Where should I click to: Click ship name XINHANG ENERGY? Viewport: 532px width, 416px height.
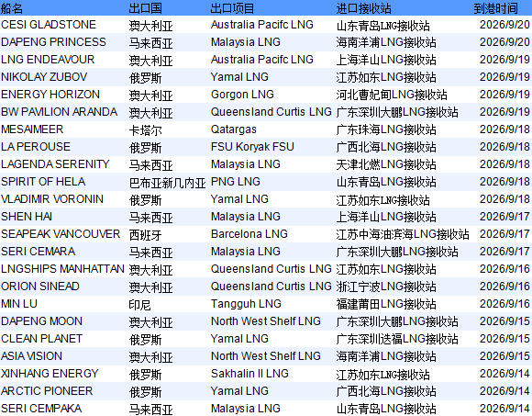50,374
